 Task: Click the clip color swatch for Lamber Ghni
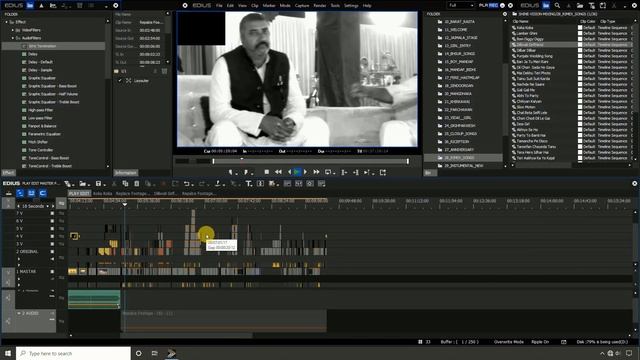[x=580, y=33]
